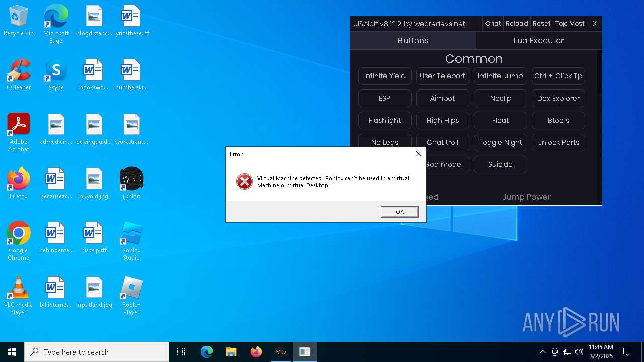The width and height of the screenshot is (644, 362).
Task: Click the Flashlight button
Action: click(x=385, y=120)
